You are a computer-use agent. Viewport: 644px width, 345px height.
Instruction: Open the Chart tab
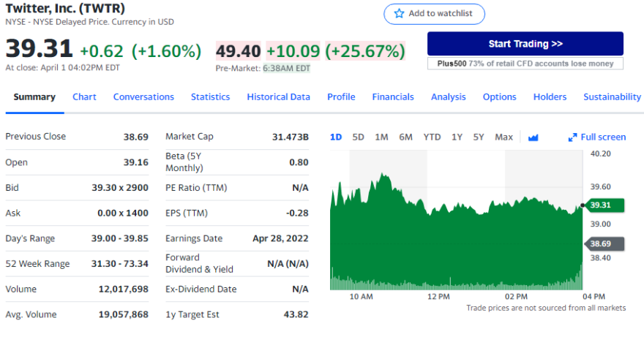(84, 97)
